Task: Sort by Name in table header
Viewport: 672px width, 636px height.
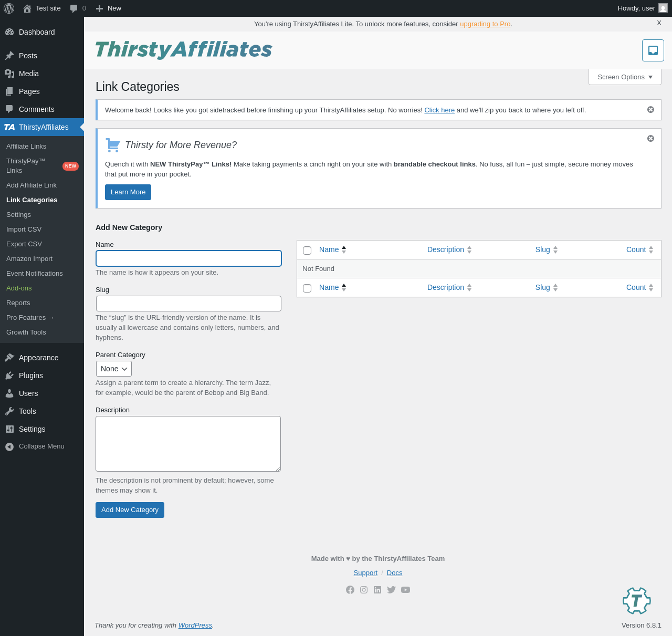Action: click(x=332, y=249)
